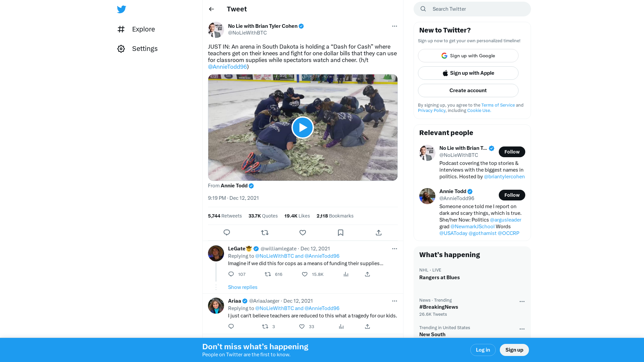View analytics on Ariaa's reply
644x362 pixels.
[341, 326]
